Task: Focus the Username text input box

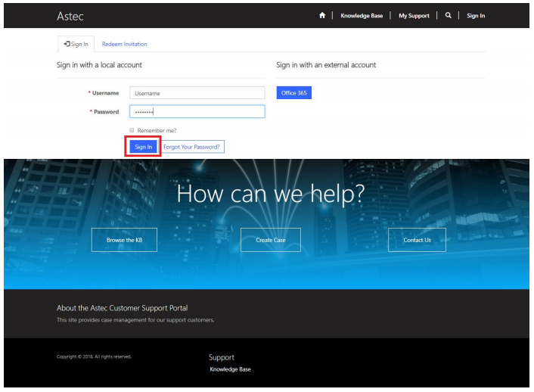Action: (x=197, y=93)
